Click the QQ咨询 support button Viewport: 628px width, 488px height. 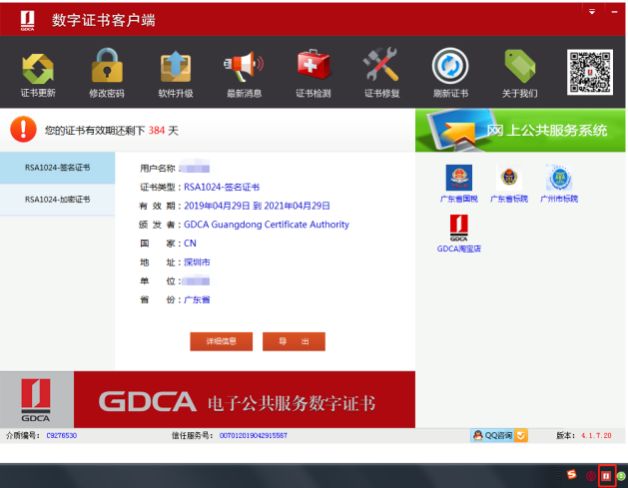click(492, 436)
